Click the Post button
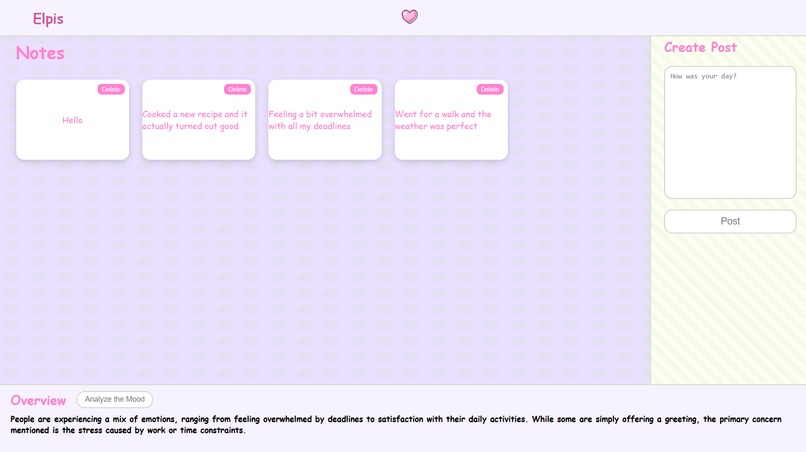The image size is (806, 452). [730, 221]
